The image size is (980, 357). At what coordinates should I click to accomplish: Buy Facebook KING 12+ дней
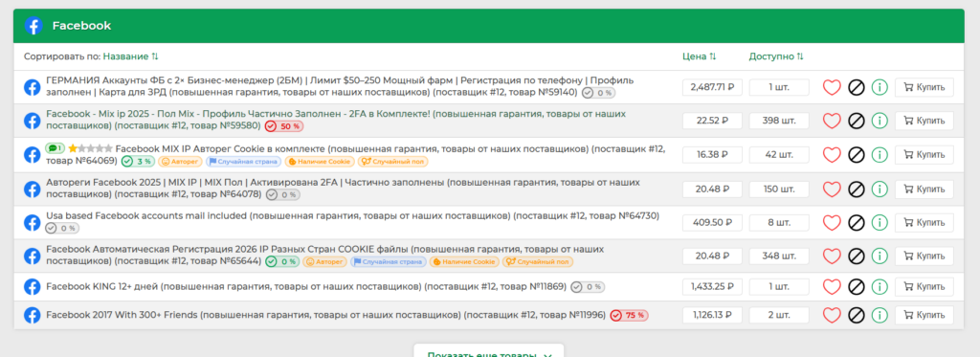[924, 287]
